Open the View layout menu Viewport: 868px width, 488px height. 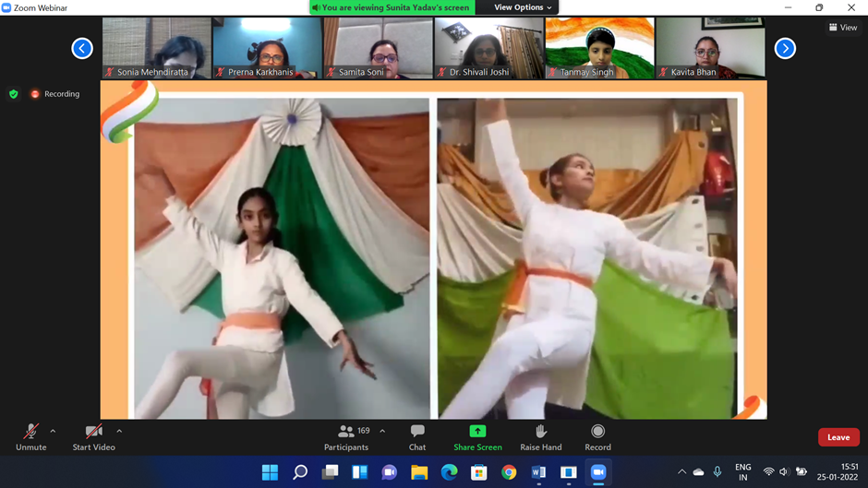click(x=843, y=28)
